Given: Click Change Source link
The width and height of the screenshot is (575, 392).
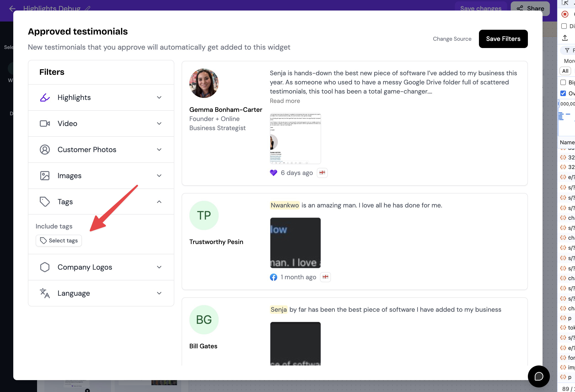Looking at the screenshot, I should point(452,39).
